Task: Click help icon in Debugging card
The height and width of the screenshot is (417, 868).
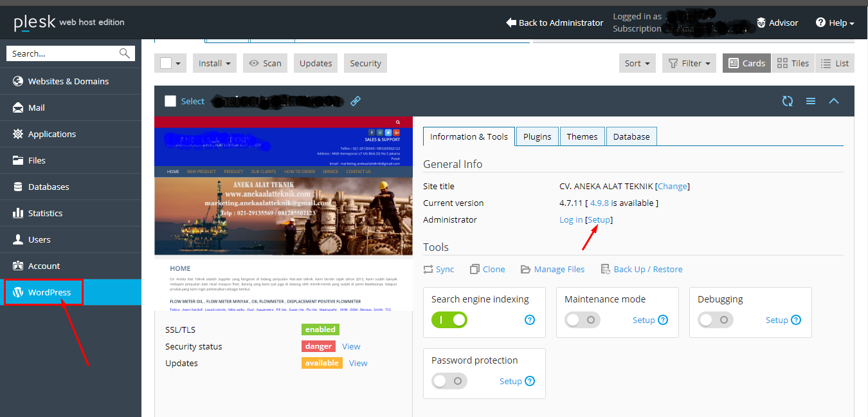Action: [x=796, y=320]
